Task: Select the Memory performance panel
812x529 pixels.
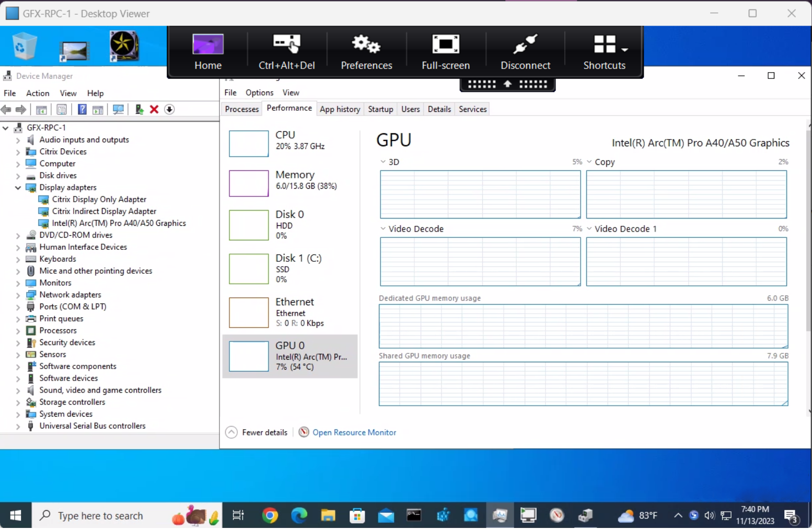Action: coord(290,181)
